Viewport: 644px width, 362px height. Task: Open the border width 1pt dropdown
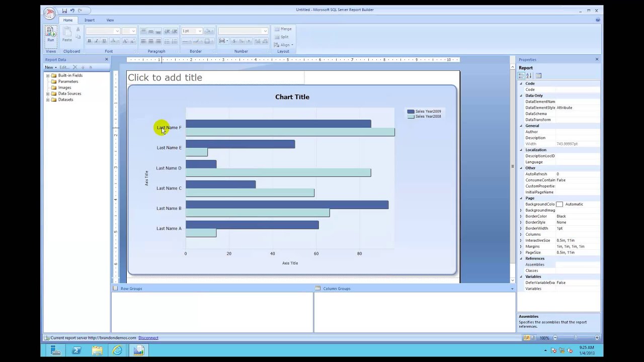coord(200,31)
